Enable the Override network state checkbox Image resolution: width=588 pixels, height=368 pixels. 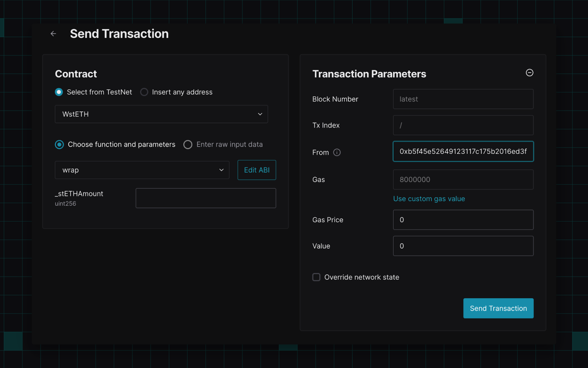(x=316, y=277)
